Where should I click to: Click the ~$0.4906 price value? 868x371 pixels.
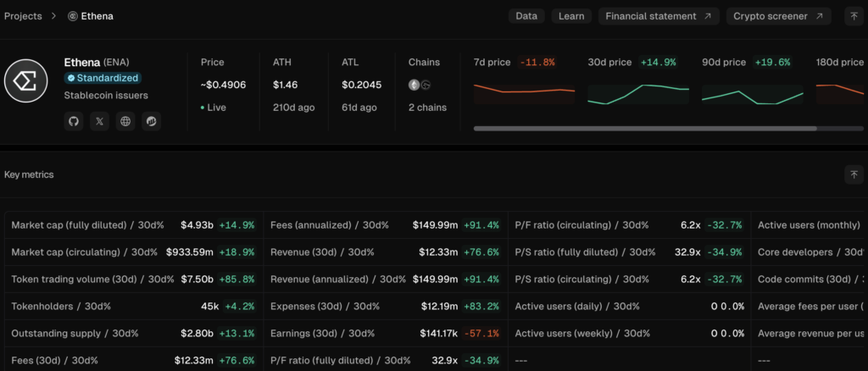(224, 85)
